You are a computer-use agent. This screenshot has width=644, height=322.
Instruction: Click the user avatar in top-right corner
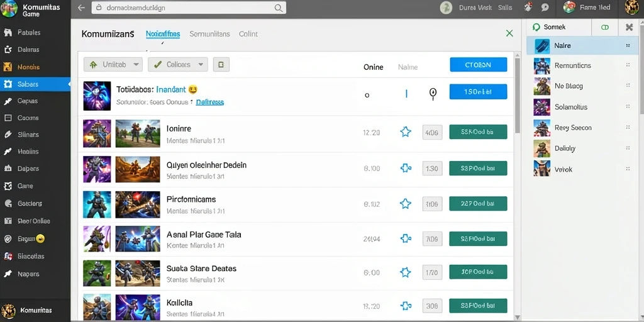(x=631, y=7)
